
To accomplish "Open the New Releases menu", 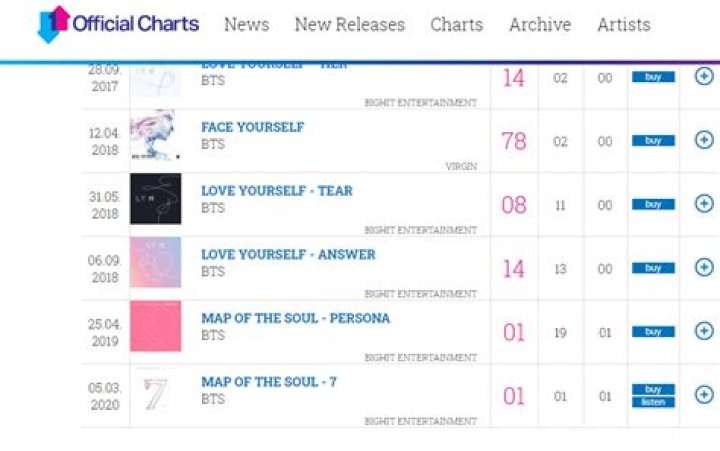I will (350, 24).
